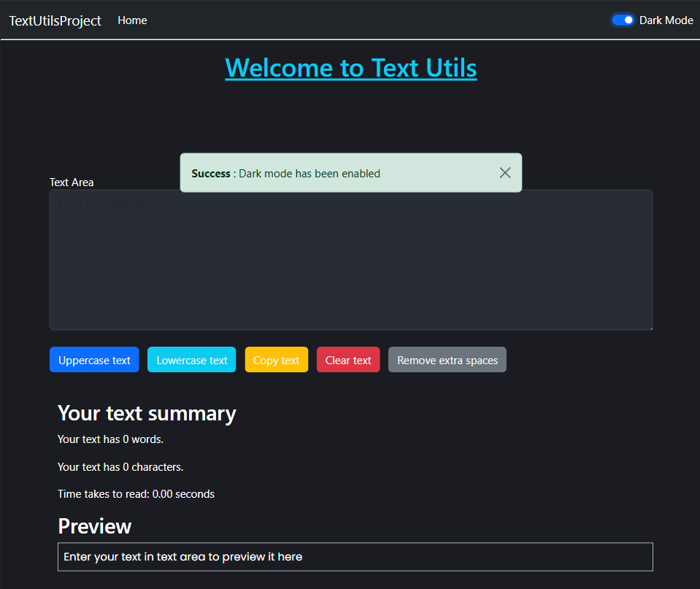Viewport: 700px width, 589px height.
Task: Click the Text Area label
Action: coord(72,182)
